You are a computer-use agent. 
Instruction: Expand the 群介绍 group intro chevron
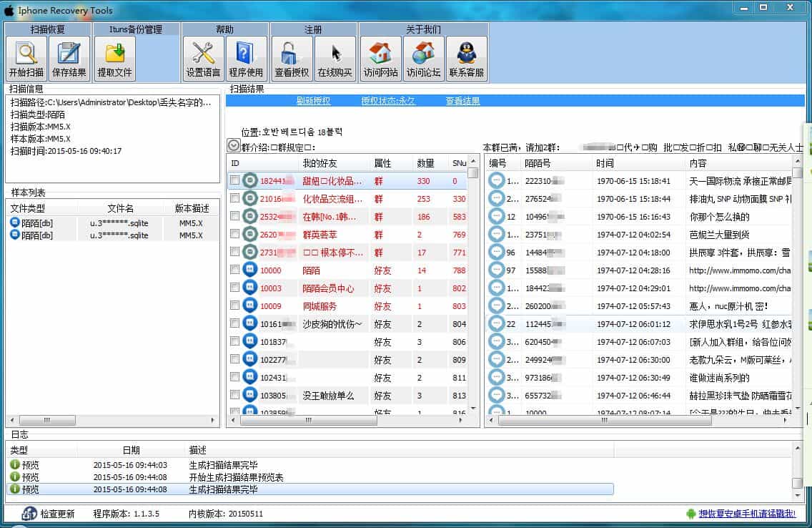coord(234,146)
